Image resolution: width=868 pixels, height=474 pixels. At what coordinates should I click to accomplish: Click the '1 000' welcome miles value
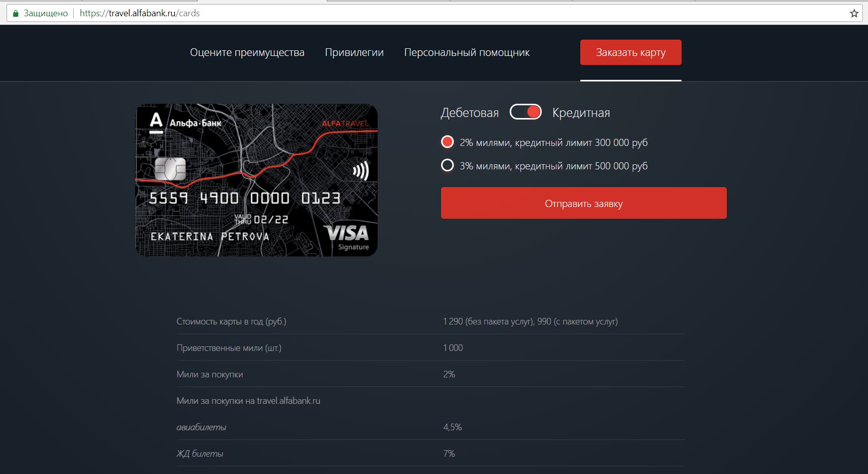click(453, 348)
